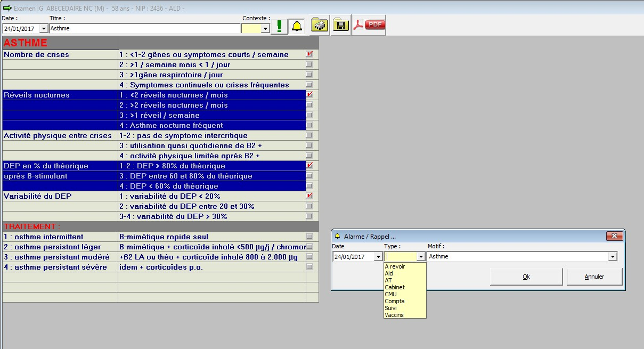Select 'AT' alarm type
Image resolution: width=644 pixels, height=349 pixels.
405,280
